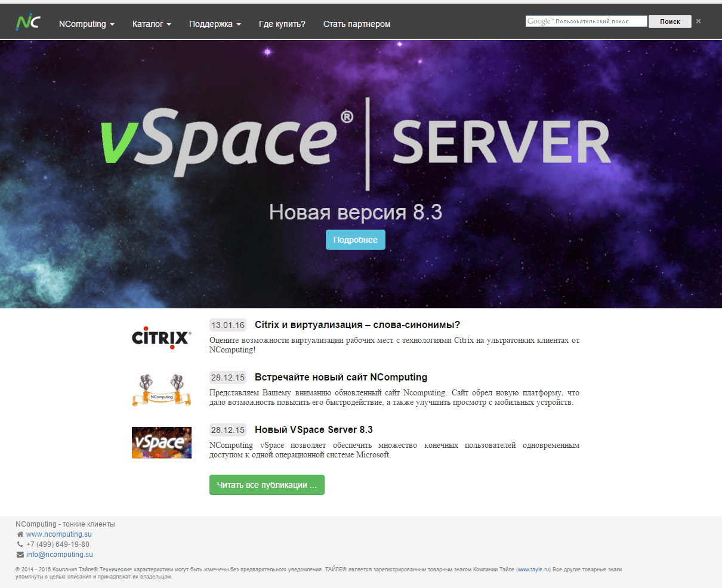Screen dimensions: 722x588
Task: Click the envelope email icon
Action: pyautogui.click(x=20, y=555)
